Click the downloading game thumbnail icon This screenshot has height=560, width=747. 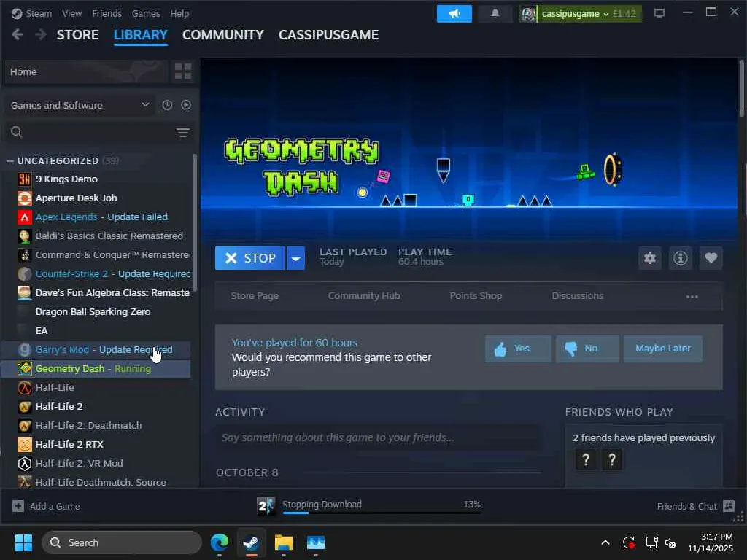[x=266, y=506]
